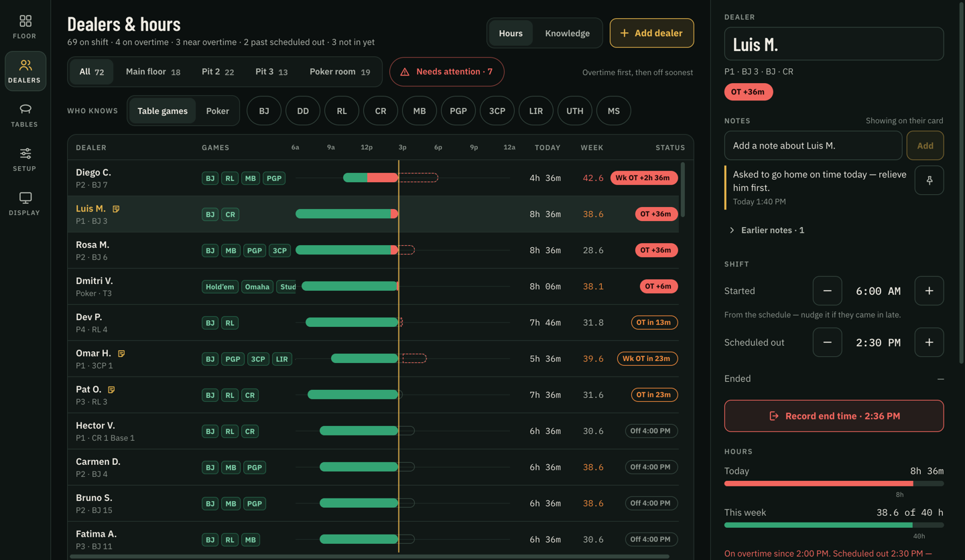Select the Dealers sidebar icon

(x=25, y=71)
